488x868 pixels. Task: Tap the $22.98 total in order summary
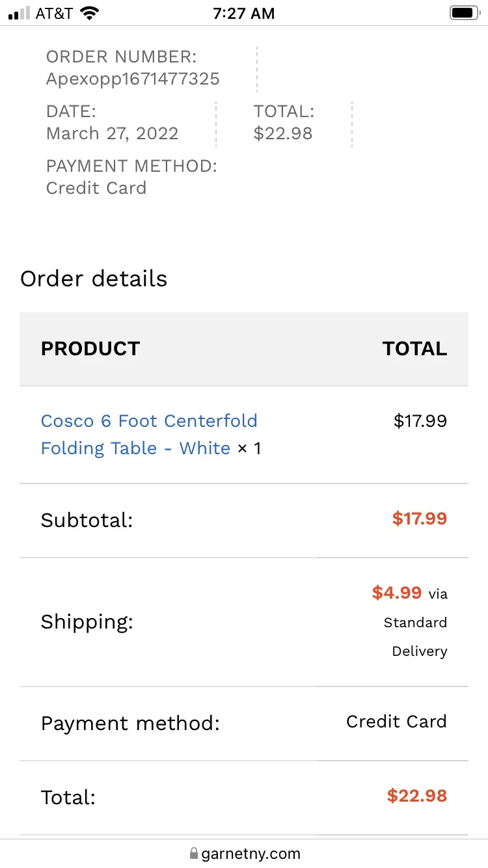[283, 133]
